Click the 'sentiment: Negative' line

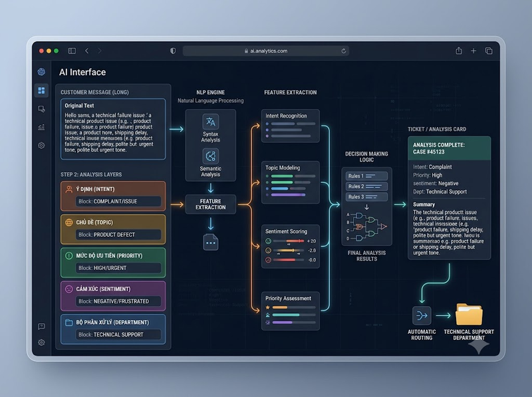[x=436, y=184]
